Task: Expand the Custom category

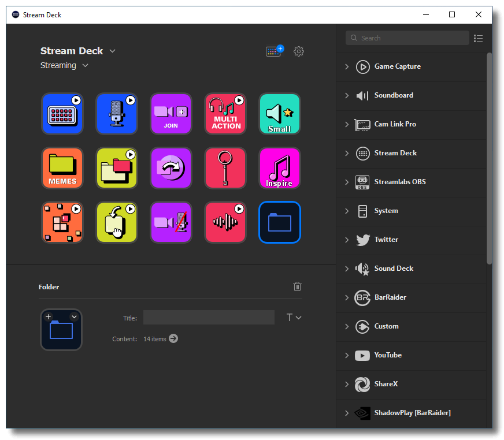Action: [x=347, y=327]
